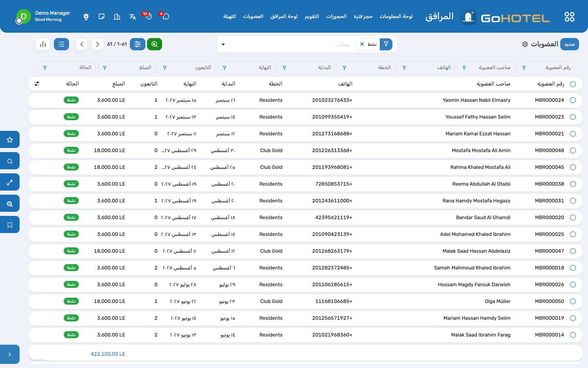
Task: Open activities clock icon with badge 10
Action: pos(148,16)
